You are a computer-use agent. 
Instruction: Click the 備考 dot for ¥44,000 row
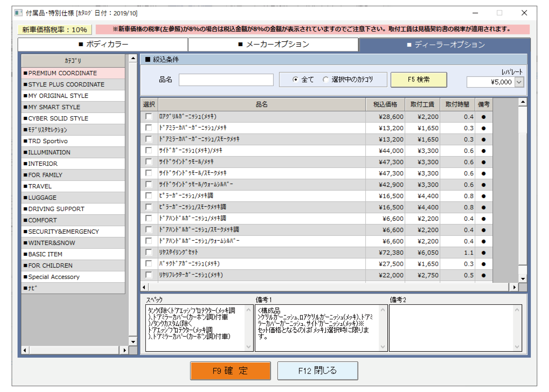click(484, 151)
